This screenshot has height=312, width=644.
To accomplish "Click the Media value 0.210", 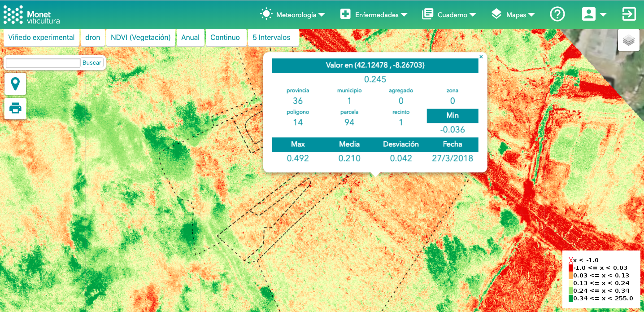I will (x=349, y=158).
